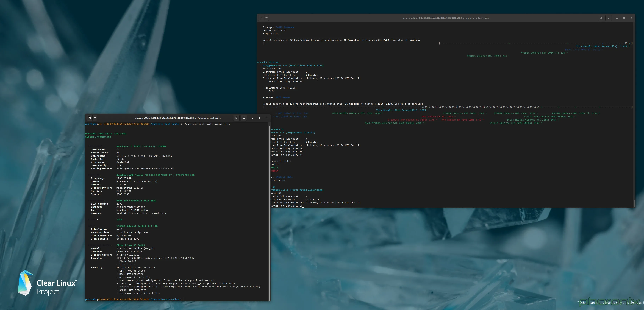Click the 7.472 Seconds average result
644x310 pixels.
285,27
